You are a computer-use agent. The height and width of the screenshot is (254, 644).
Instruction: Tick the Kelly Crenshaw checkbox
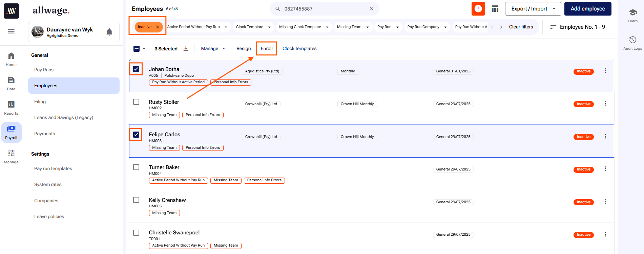pos(136,200)
